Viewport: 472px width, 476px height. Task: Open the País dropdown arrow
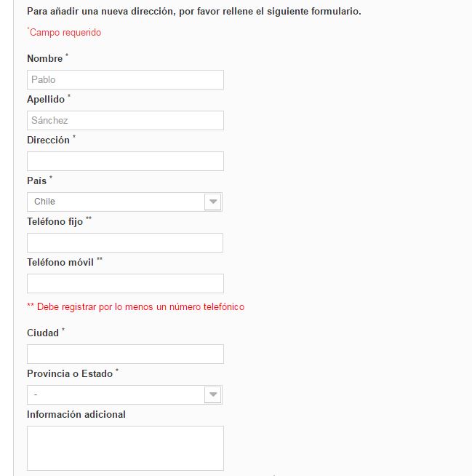click(213, 202)
